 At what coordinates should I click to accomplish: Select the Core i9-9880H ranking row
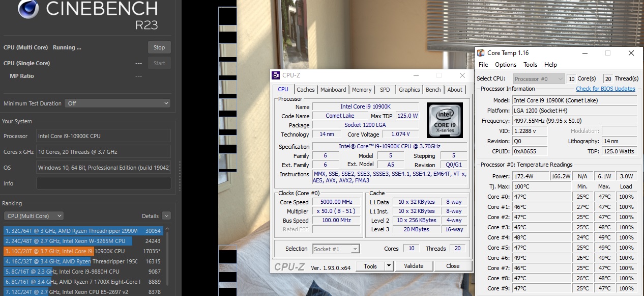(x=83, y=272)
